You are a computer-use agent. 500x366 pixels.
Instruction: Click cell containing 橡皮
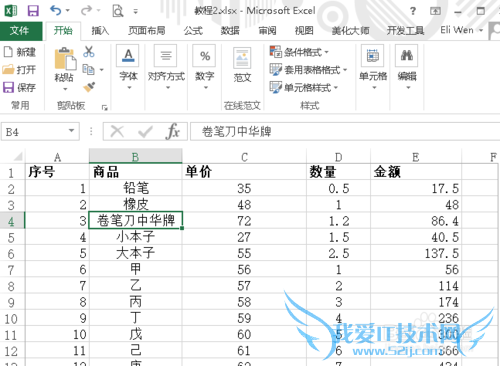pos(136,204)
